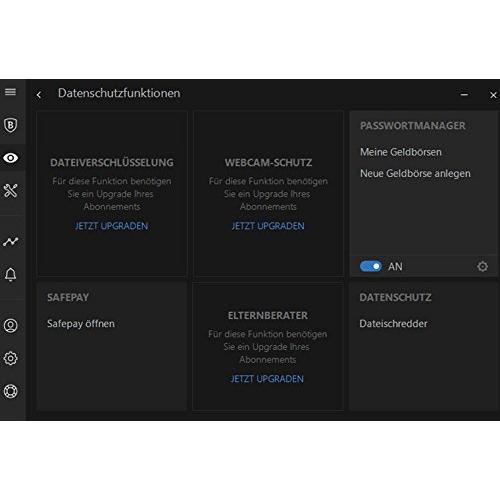Click JETZT UPGRADEN under Elternberater
The height and width of the screenshot is (500, 500).
click(267, 379)
